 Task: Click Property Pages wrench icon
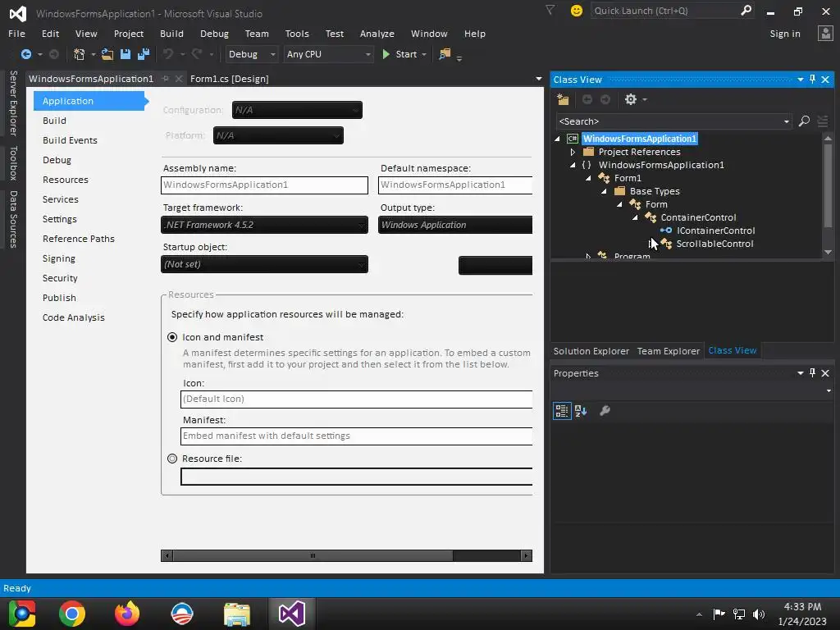coord(605,411)
